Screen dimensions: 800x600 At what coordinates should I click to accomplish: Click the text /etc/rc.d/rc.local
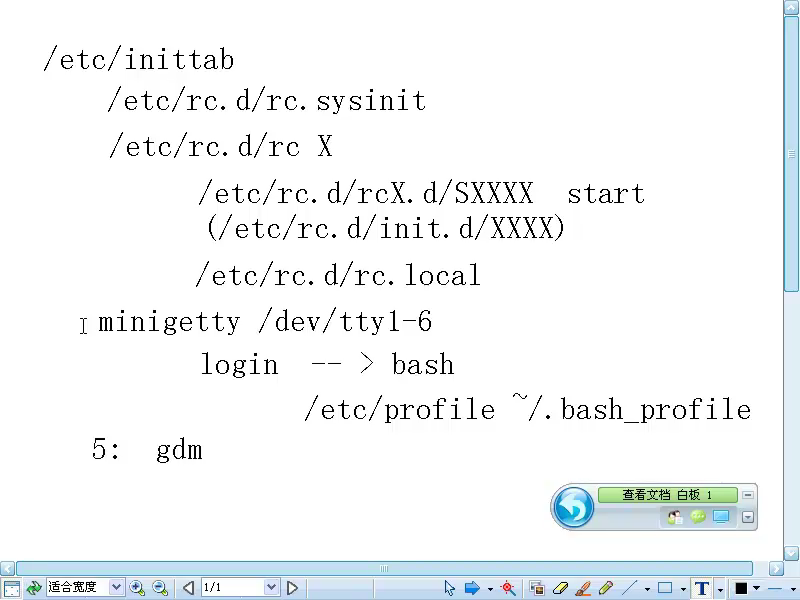(x=338, y=275)
